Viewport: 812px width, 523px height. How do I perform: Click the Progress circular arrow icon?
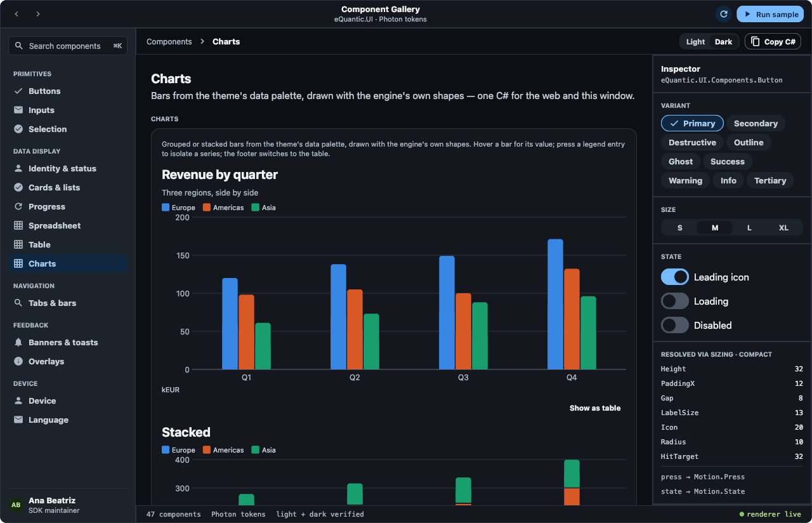18,206
